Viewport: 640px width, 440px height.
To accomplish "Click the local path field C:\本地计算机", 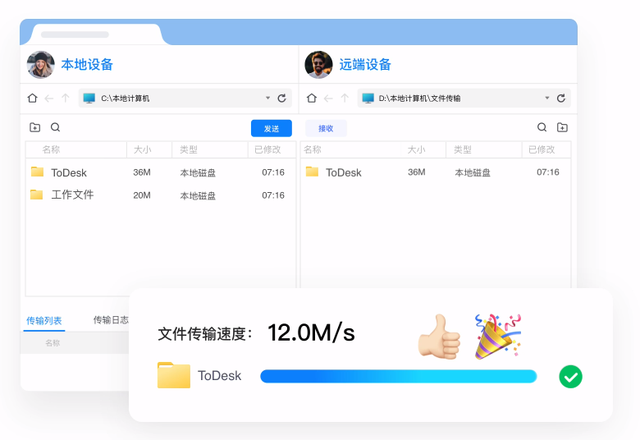I will (185, 98).
